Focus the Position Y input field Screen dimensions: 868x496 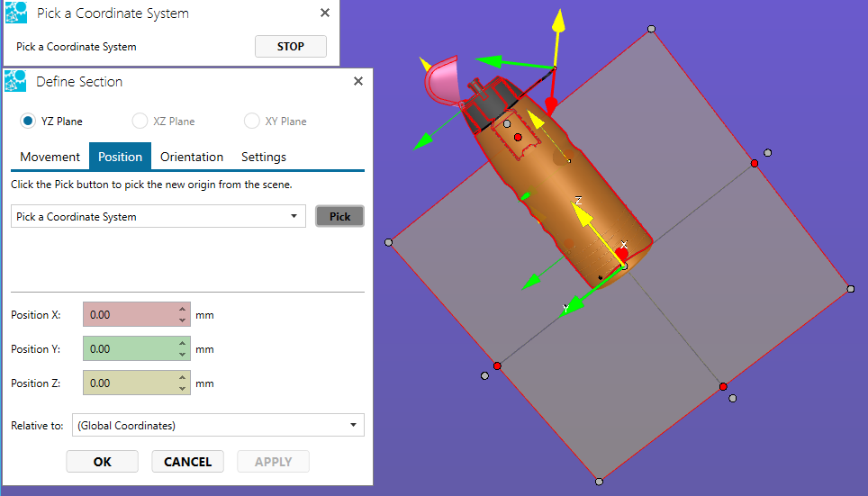coord(130,348)
